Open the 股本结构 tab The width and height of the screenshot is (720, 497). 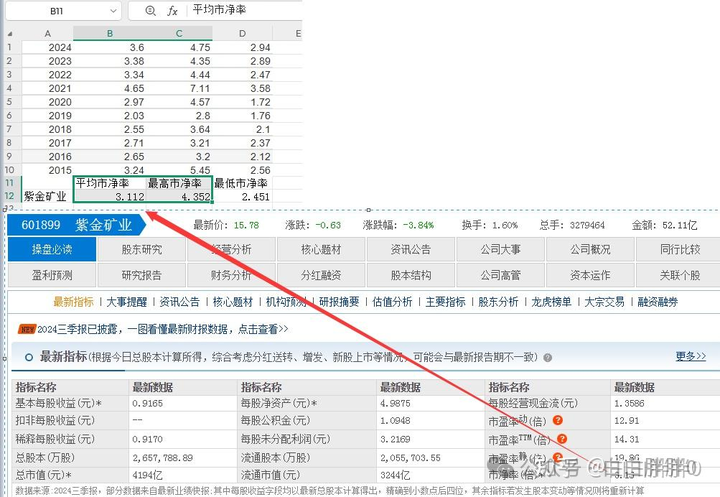(411, 275)
